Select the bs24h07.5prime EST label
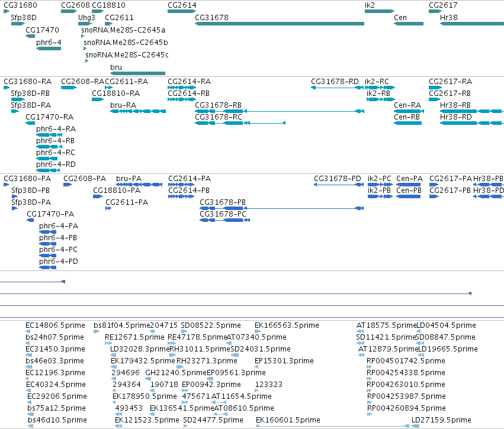This screenshot has height=429, width=504. click(x=54, y=337)
